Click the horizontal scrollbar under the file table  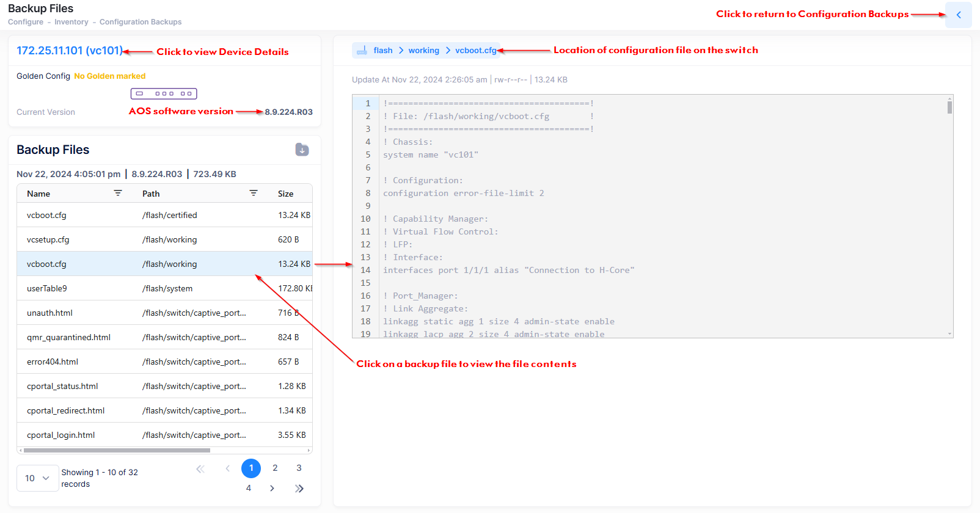(x=116, y=451)
